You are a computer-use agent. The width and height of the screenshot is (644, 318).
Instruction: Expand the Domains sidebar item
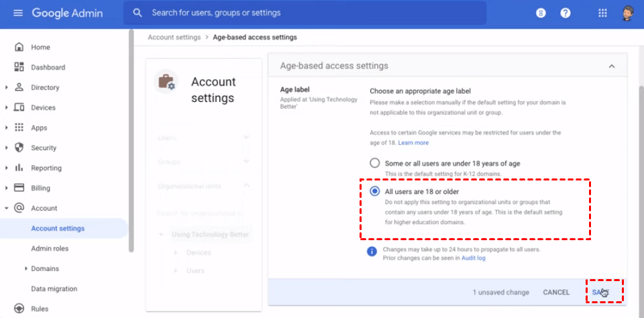[25, 268]
